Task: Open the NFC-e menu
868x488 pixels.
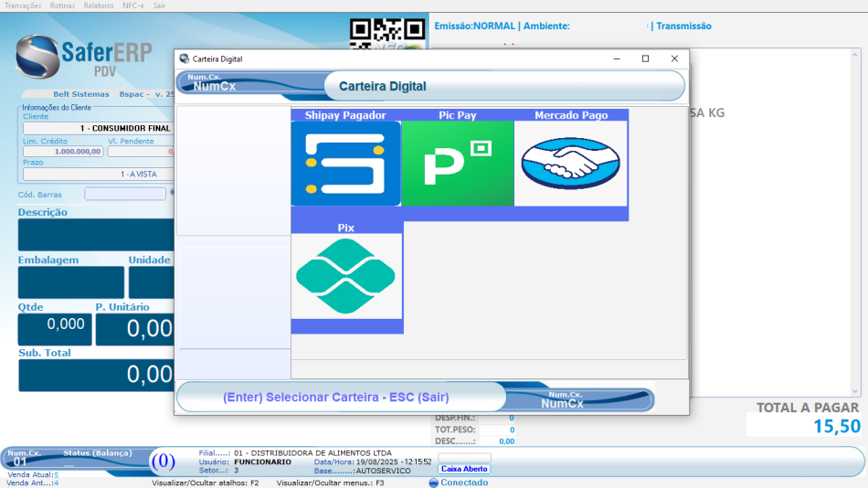Action: (132, 5)
